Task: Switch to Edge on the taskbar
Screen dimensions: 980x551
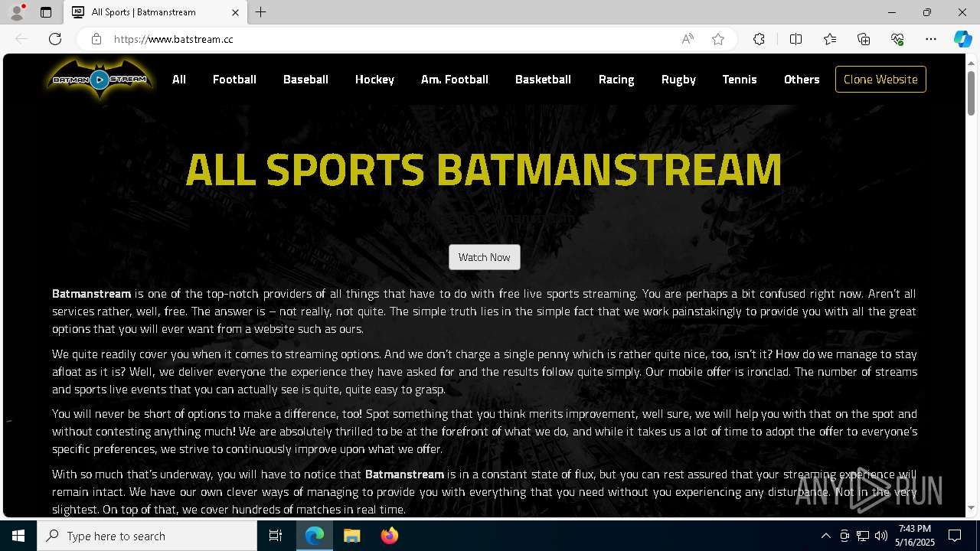Action: pos(315,536)
